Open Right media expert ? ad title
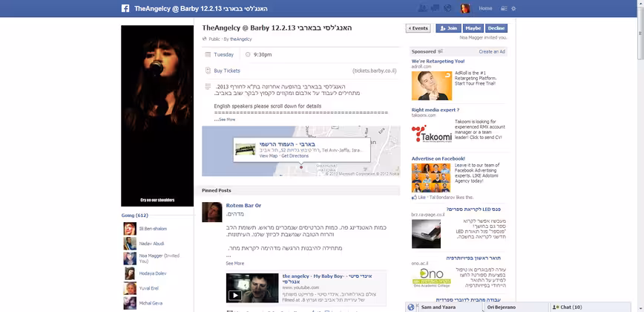Screen dimensions: 644x312 pyautogui.click(x=436, y=110)
